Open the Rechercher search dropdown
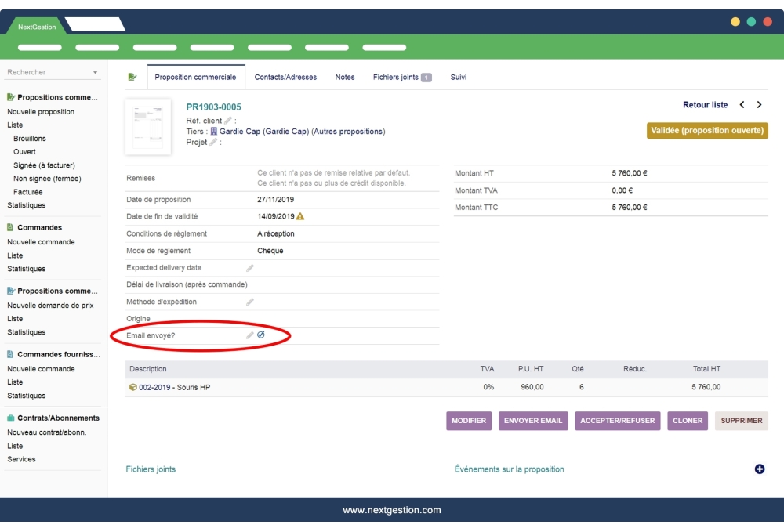Image resolution: width=784 pixels, height=532 pixels. coord(94,71)
